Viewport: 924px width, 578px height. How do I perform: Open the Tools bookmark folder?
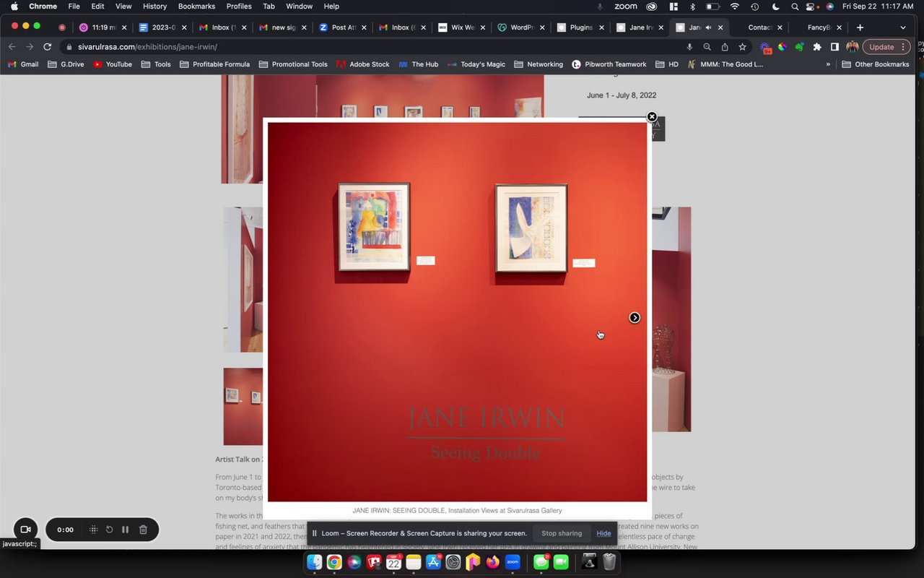[156, 64]
